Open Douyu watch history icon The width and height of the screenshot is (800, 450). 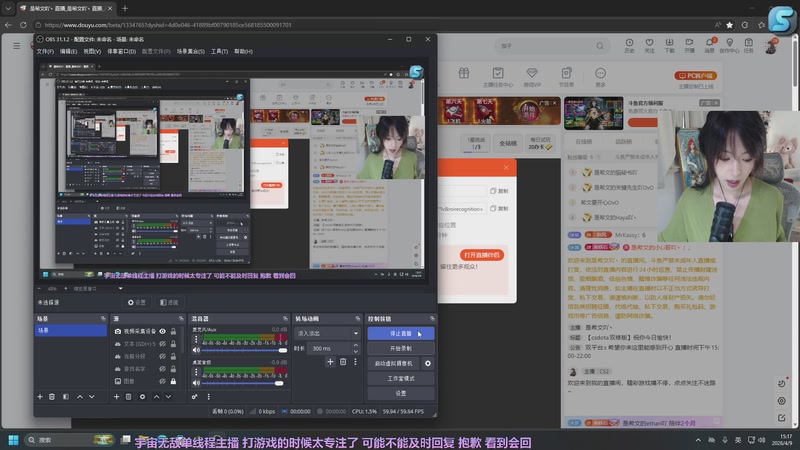click(x=630, y=45)
